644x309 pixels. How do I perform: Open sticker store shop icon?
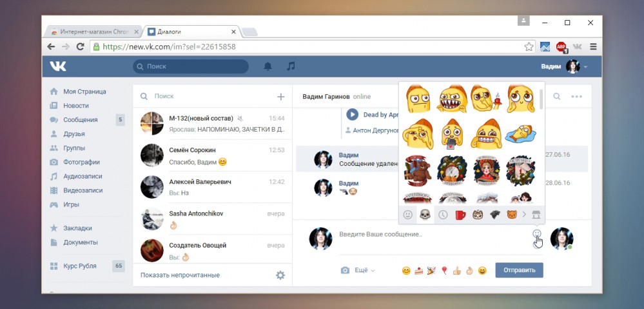(536, 214)
